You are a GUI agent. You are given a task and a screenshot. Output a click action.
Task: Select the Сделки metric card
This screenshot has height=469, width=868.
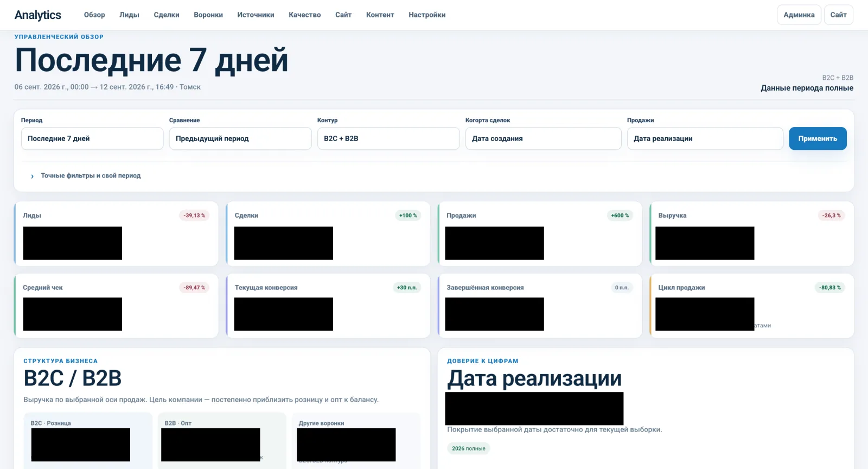328,234
